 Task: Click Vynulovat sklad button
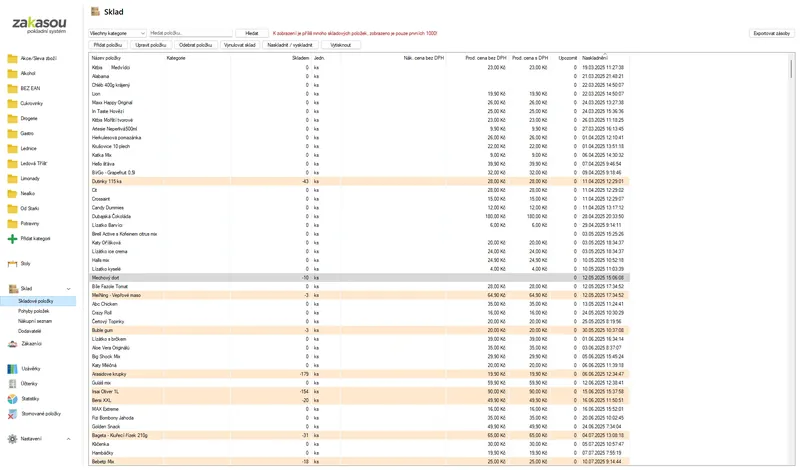coord(239,45)
